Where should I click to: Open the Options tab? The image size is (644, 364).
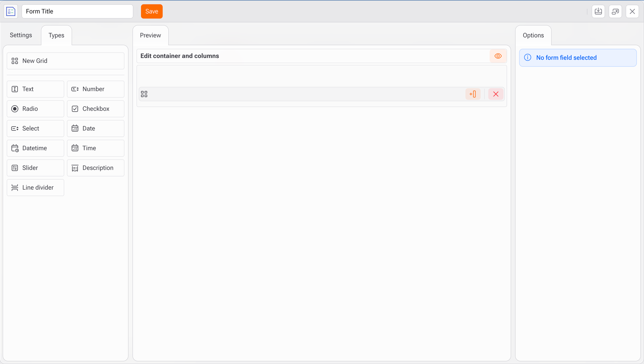[533, 35]
